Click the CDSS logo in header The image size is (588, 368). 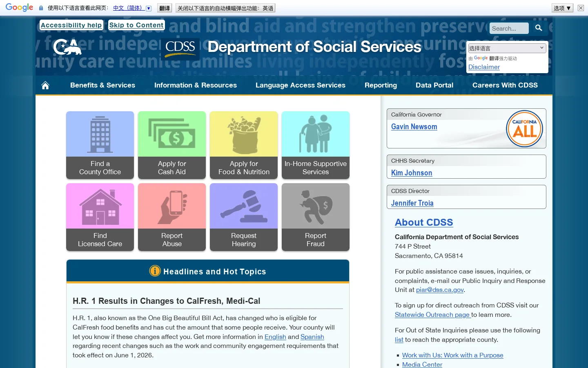pyautogui.click(x=180, y=49)
